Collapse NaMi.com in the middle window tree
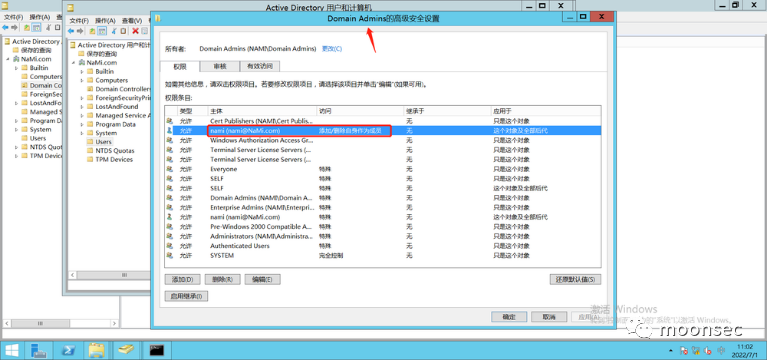Screen dimensions: 767x360 [x=74, y=63]
